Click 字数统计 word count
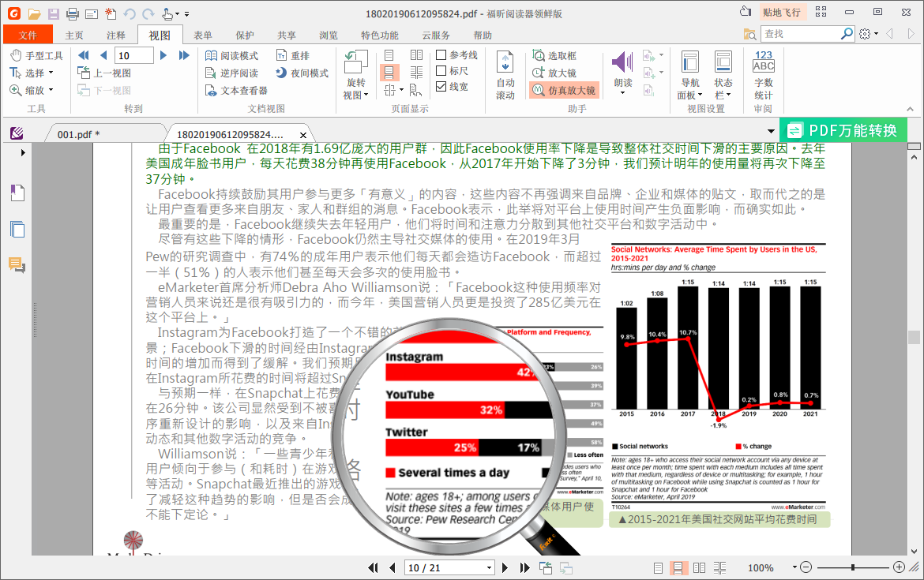 764,75
